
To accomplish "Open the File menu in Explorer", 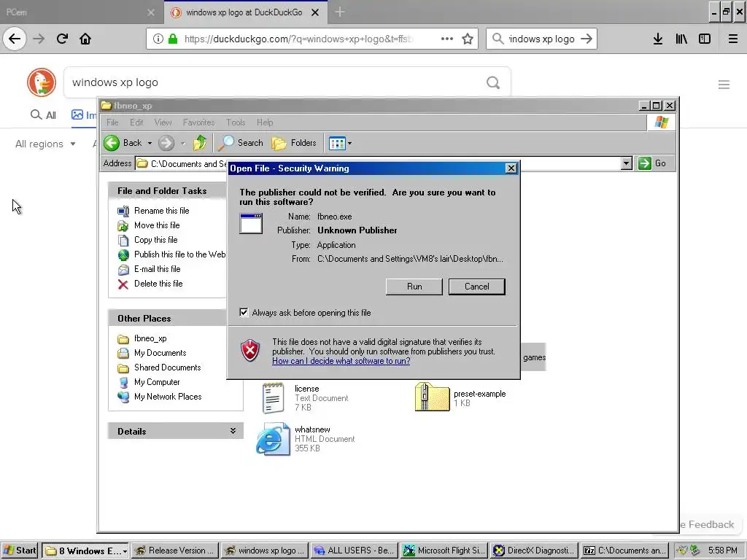I will pyautogui.click(x=112, y=122).
